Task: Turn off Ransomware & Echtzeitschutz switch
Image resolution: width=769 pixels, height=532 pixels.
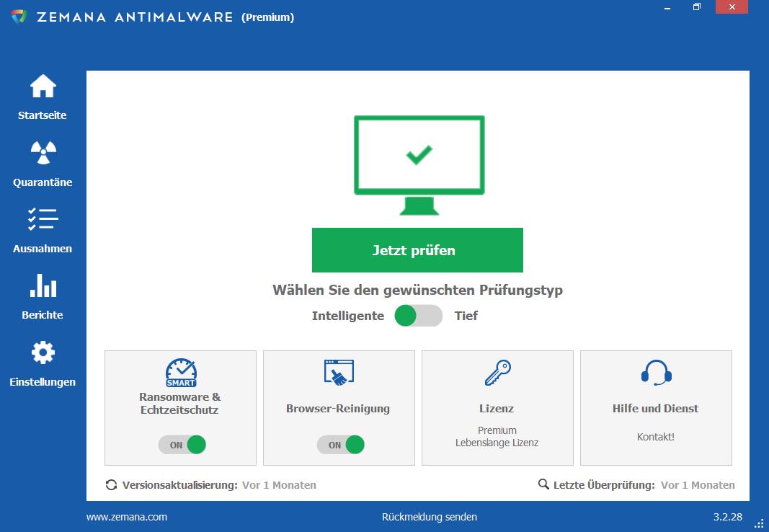Action: click(182, 445)
